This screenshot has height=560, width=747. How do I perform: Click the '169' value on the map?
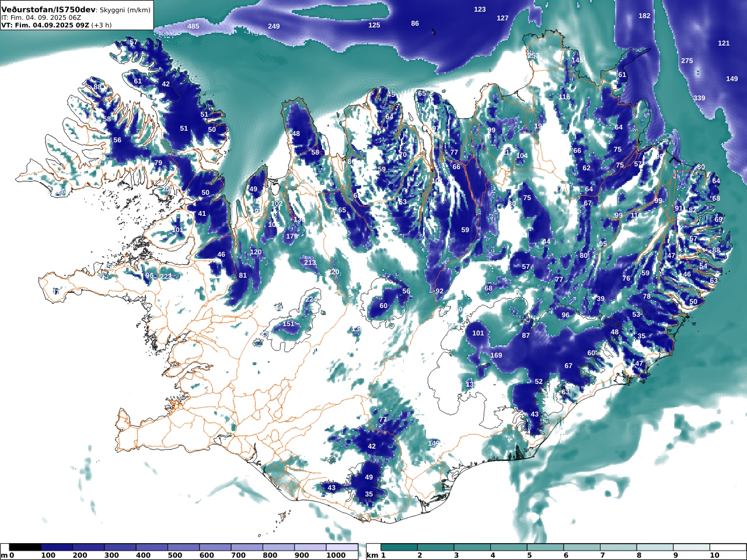496,355
